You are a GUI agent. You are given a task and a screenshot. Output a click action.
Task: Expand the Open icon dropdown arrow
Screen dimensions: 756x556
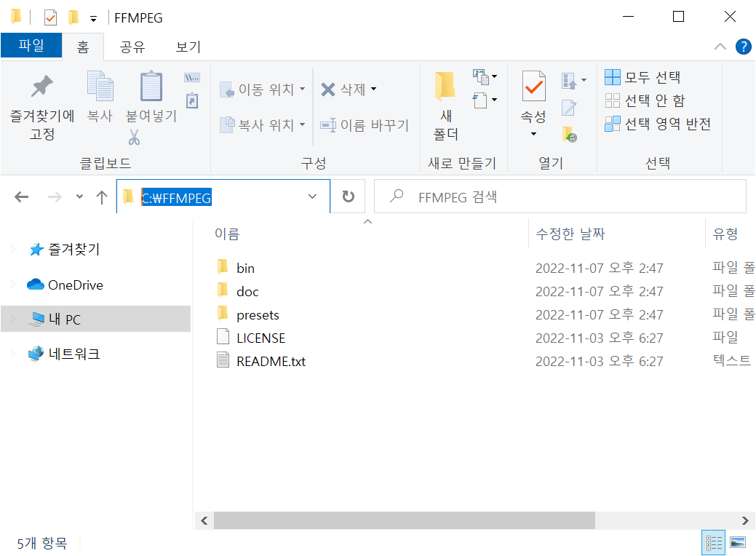click(x=584, y=80)
